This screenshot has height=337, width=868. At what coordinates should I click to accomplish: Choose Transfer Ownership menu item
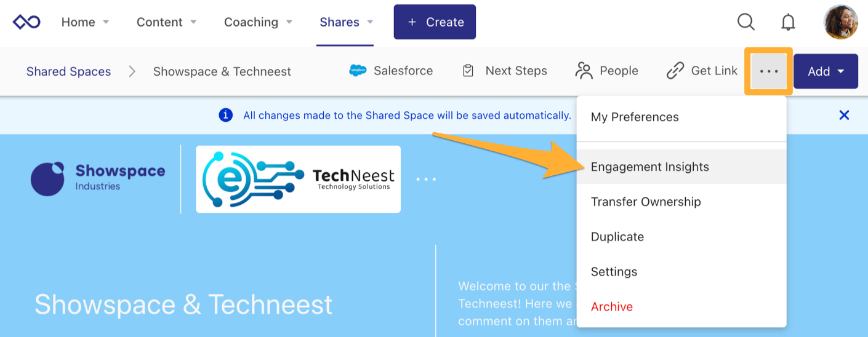coord(646,202)
